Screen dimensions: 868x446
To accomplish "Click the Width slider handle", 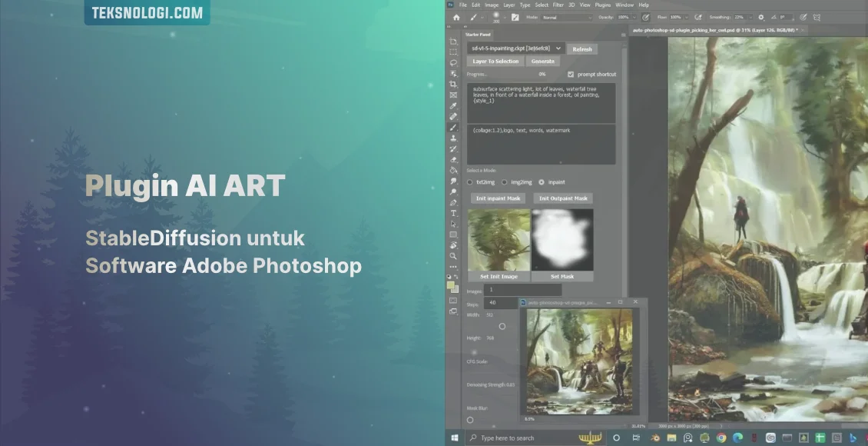I will pos(502,326).
